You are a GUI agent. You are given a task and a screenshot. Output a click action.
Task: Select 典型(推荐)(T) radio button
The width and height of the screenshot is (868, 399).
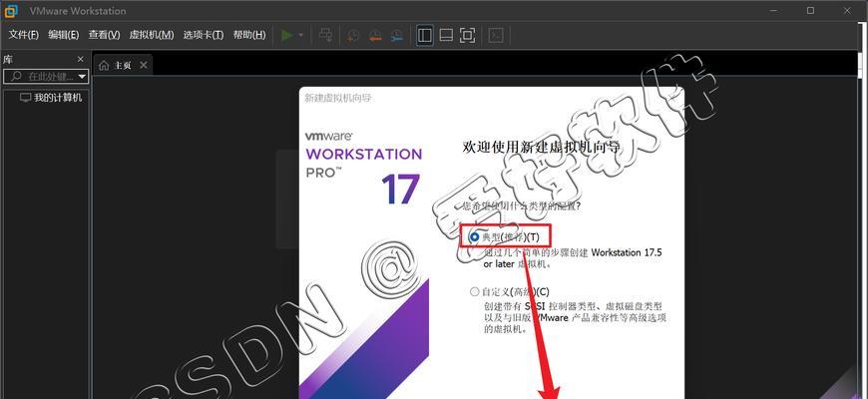(474, 236)
